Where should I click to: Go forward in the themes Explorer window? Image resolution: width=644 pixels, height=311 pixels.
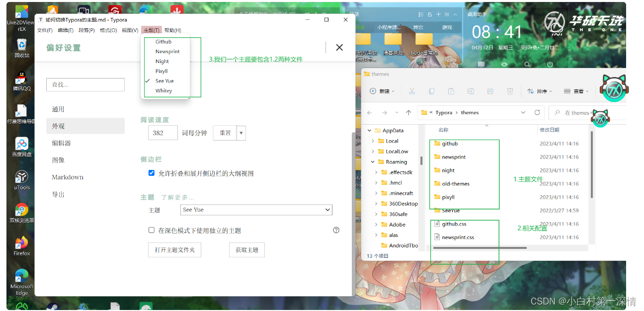(384, 113)
